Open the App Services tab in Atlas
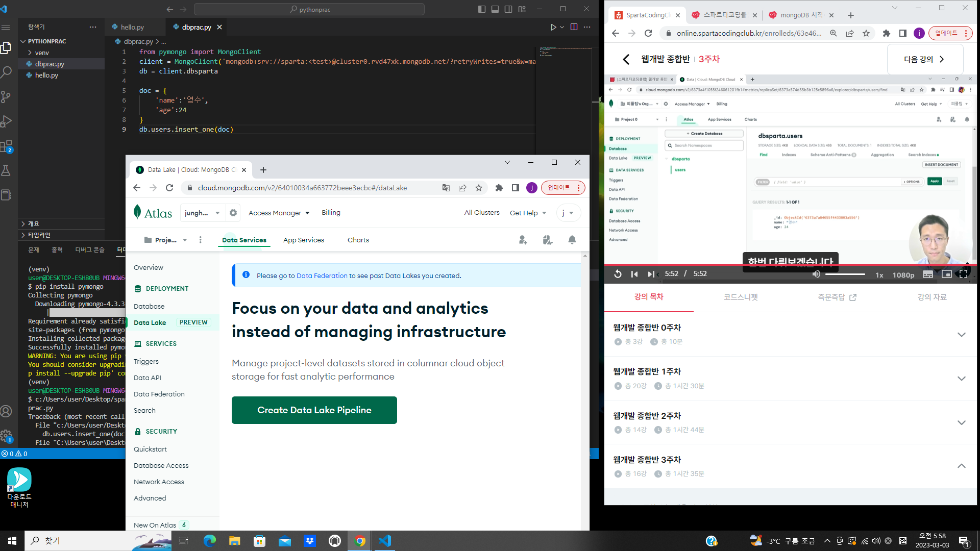980x551 pixels. (304, 240)
